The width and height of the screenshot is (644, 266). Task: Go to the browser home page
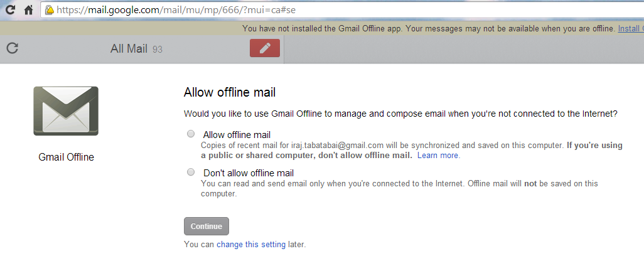(x=28, y=9)
